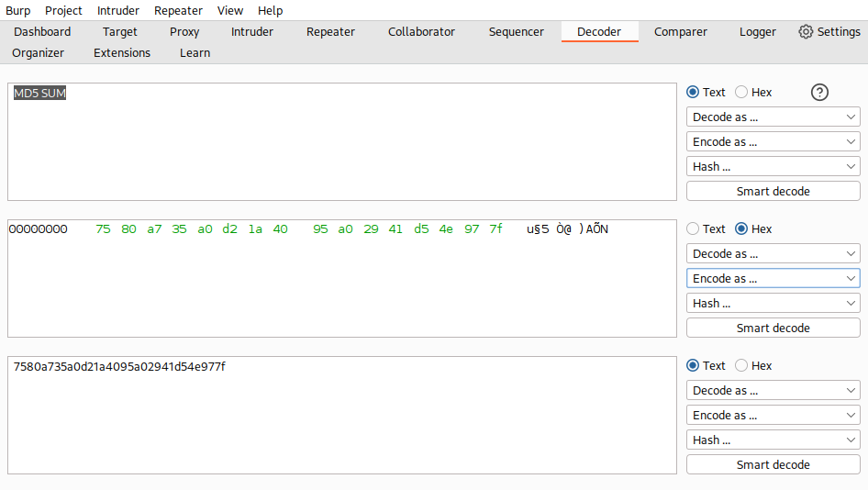Click hex byte '1a' in hex view
Screen dimensions: 868x490
[x=255, y=229]
